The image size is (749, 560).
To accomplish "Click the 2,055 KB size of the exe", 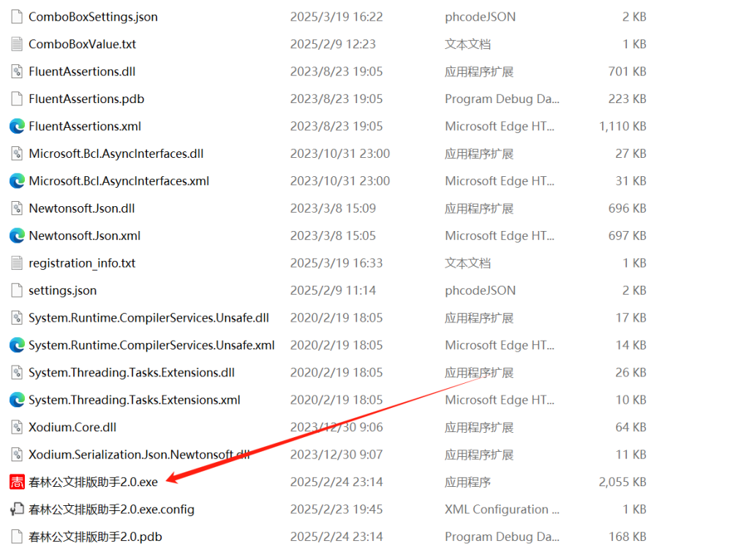I will click(x=622, y=482).
